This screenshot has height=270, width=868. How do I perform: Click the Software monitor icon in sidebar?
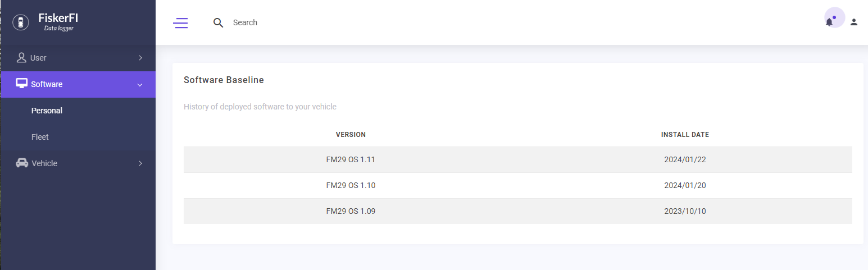pos(22,84)
